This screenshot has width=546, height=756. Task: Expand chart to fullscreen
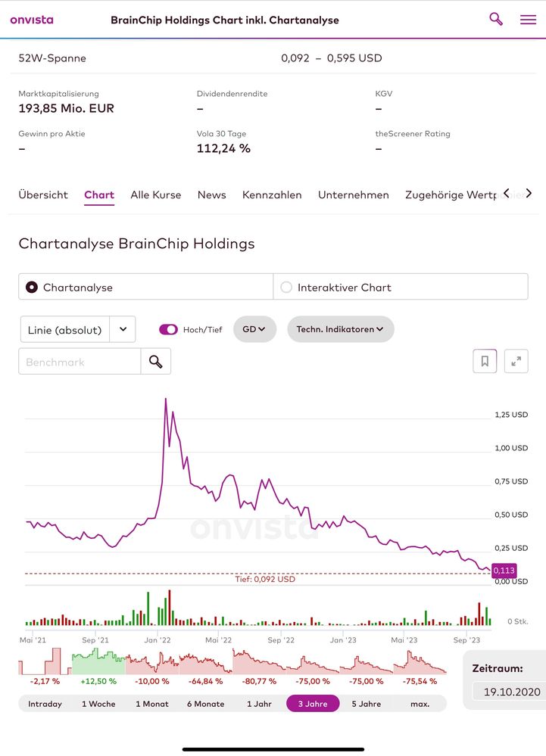click(x=516, y=361)
